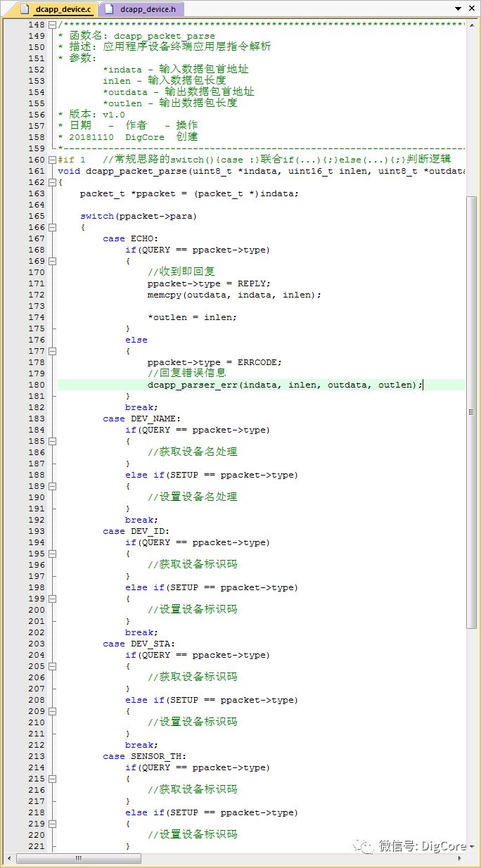The height and width of the screenshot is (868, 481).
Task: Click the "*outlen = inlen;" statement
Action: (x=192, y=317)
